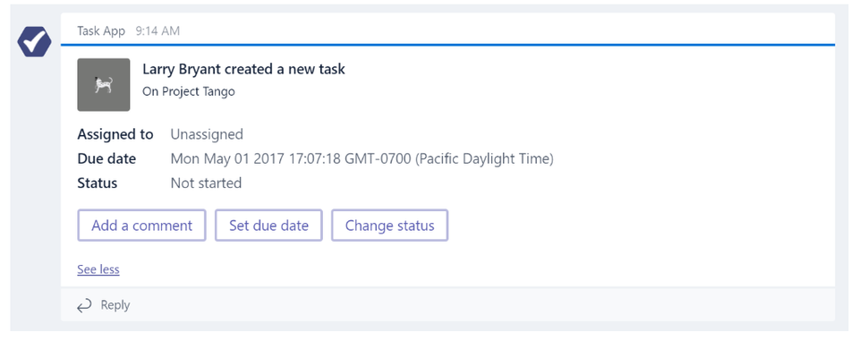868x358 pixels.
Task: Click the Task App checkmark hexagon avatar
Action: click(34, 41)
